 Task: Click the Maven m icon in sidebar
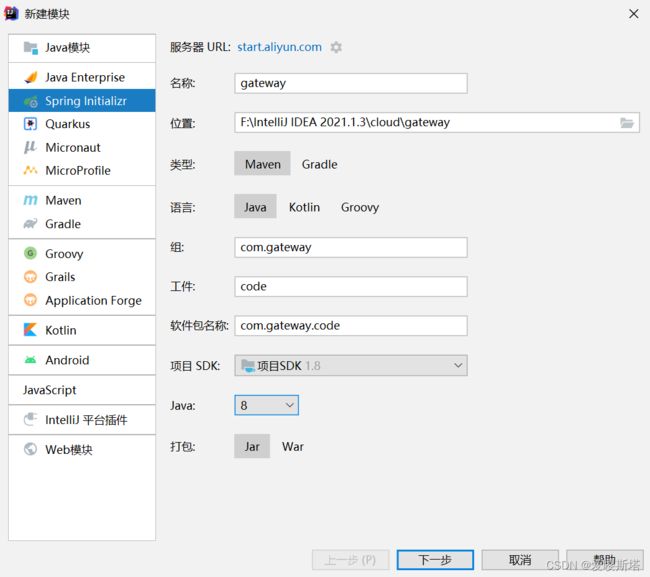point(30,200)
